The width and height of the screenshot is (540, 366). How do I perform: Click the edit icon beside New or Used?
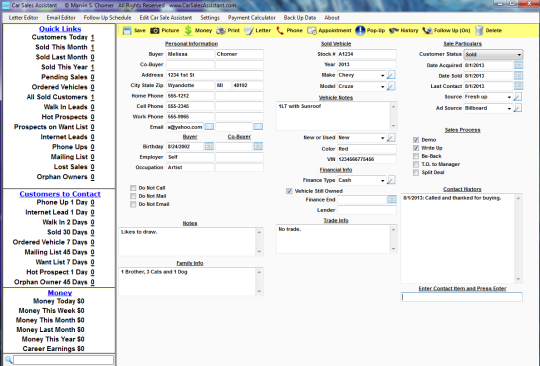click(x=391, y=137)
